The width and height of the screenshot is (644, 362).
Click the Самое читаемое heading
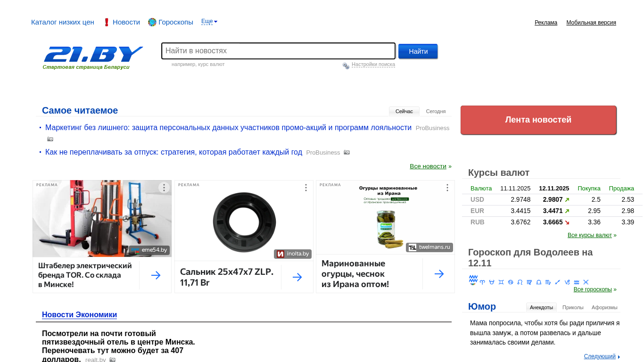(80, 110)
